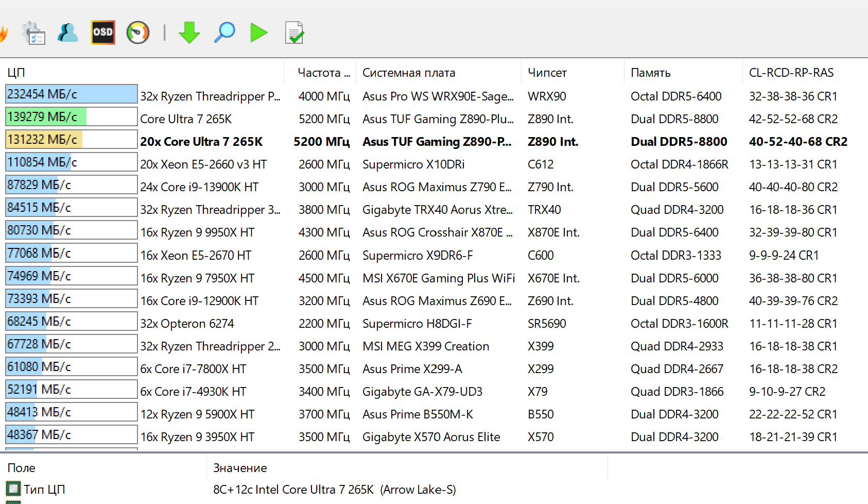This screenshot has height=504, width=868.
Task: Open the gear and checklist toolbar icon
Action: 34,33
